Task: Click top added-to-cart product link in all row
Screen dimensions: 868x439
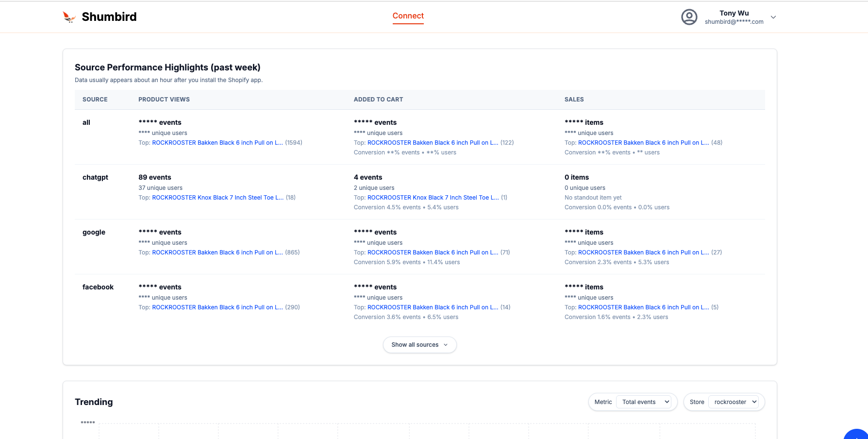Action: point(433,142)
